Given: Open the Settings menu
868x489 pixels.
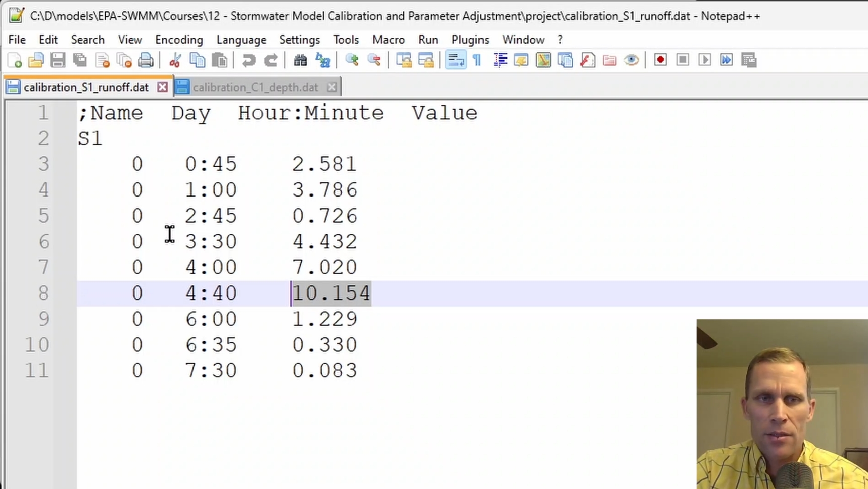Looking at the screenshot, I should (x=300, y=40).
